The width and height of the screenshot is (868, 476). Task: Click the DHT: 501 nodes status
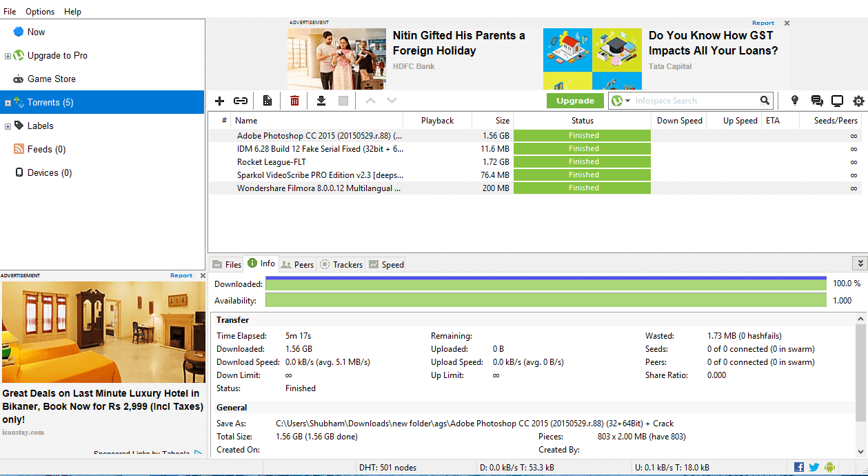387,467
